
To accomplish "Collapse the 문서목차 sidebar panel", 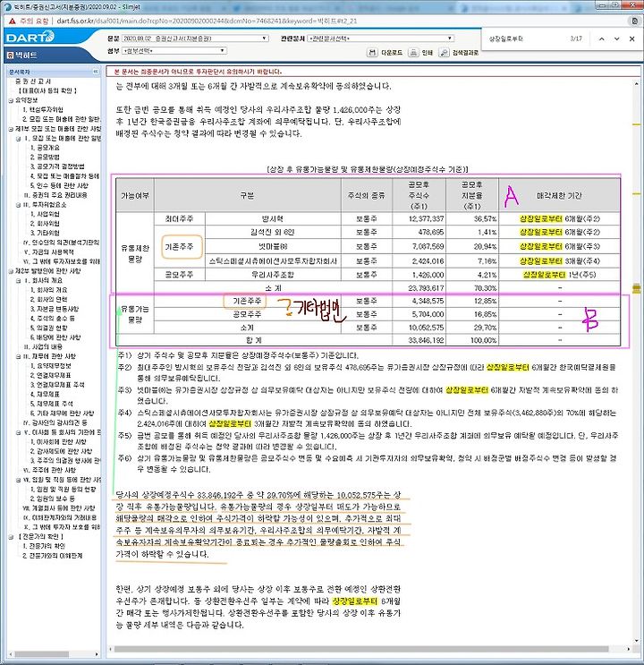I will click(x=96, y=72).
